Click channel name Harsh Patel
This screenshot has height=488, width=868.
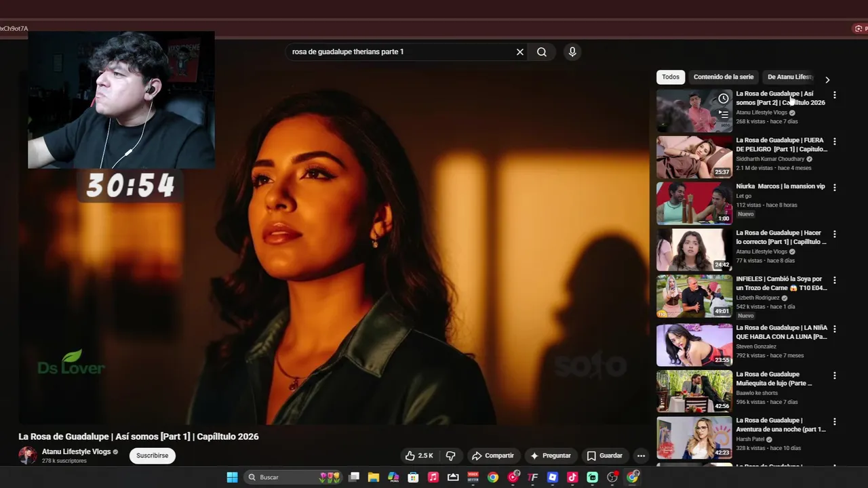pyautogui.click(x=751, y=439)
